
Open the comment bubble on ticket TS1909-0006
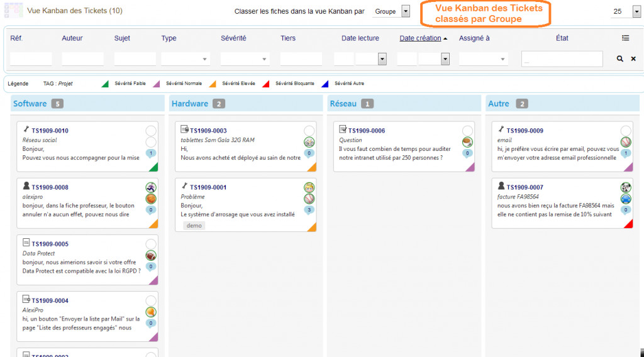tap(467, 153)
